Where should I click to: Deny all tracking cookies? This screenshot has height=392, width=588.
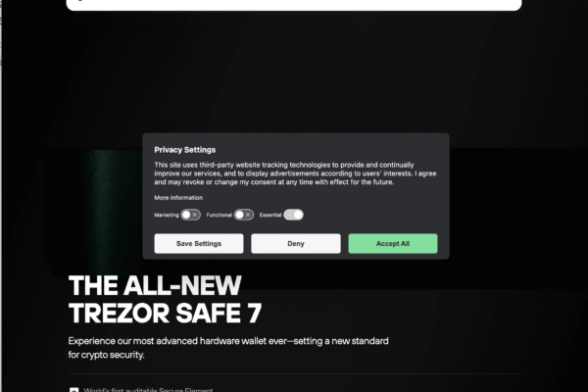pos(296,244)
